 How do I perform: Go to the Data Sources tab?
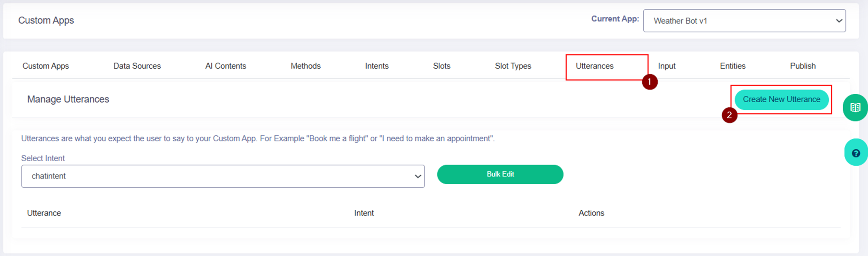coord(137,66)
